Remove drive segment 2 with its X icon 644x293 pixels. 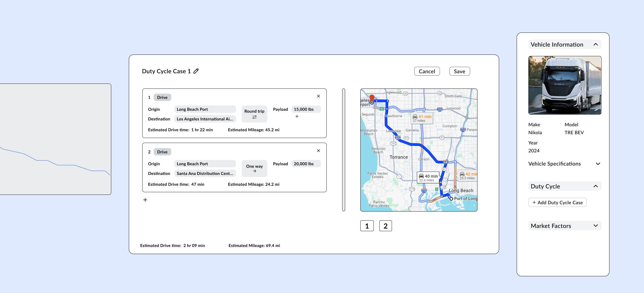tap(318, 151)
